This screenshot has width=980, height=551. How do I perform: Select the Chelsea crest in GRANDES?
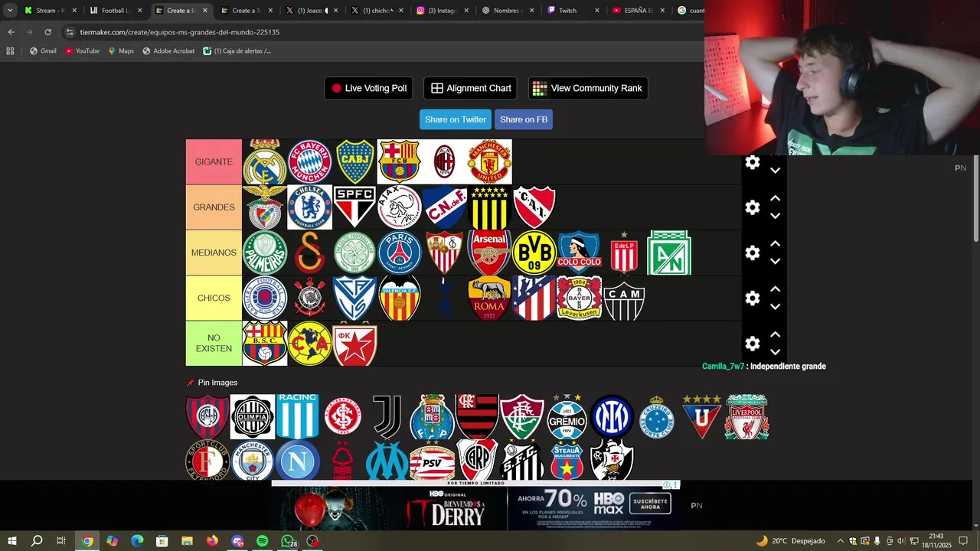click(x=310, y=207)
